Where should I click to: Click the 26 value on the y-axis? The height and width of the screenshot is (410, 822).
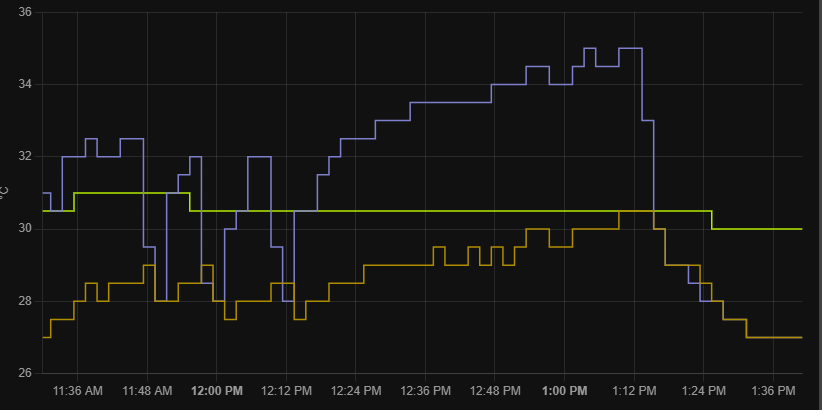click(25, 373)
